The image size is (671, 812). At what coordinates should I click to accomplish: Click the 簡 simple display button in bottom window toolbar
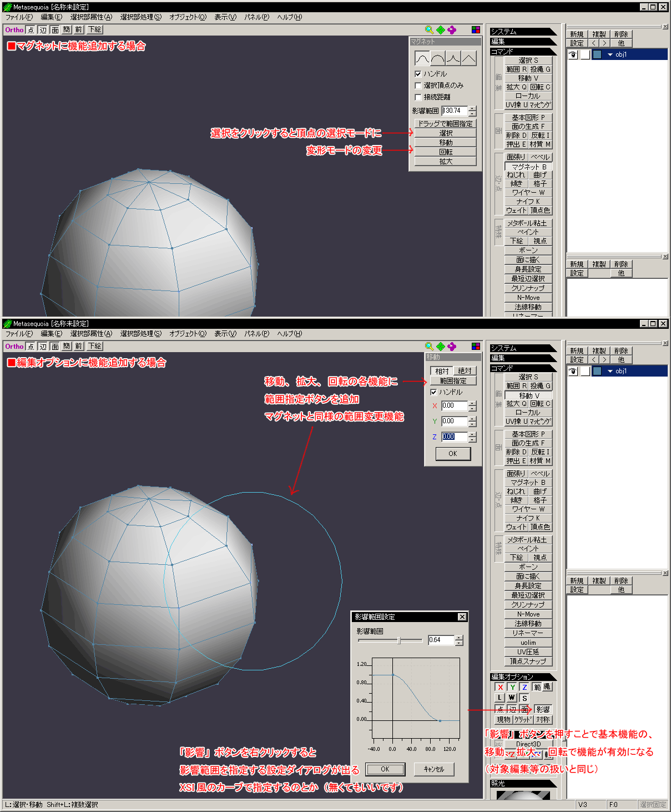coord(67,347)
